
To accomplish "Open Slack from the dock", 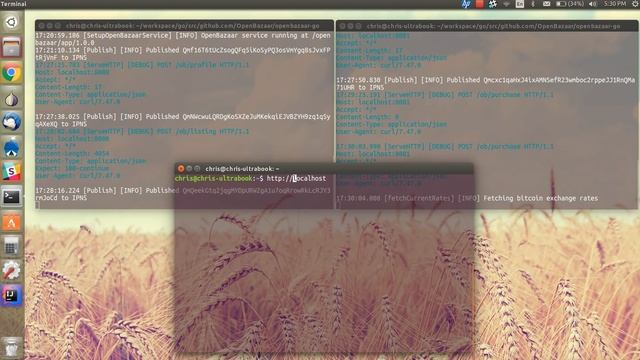I will (11, 172).
